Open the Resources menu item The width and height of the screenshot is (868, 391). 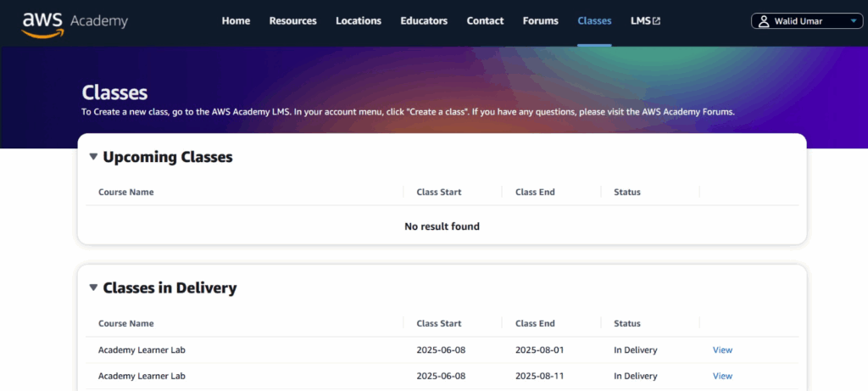[292, 21]
